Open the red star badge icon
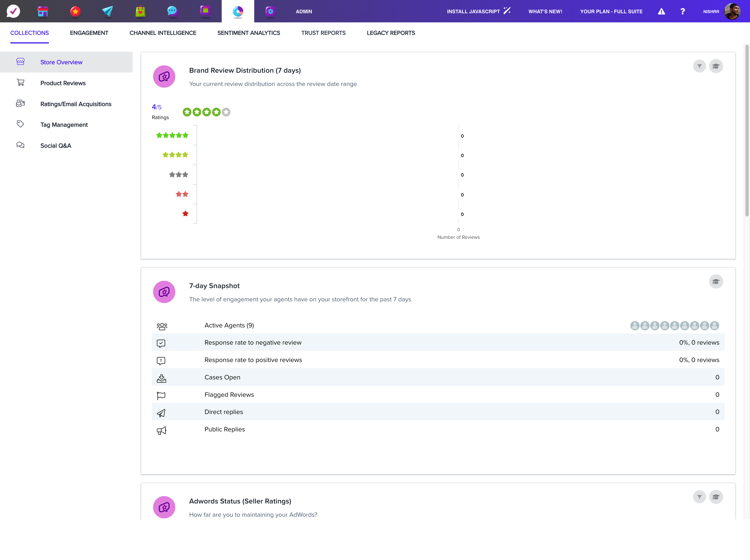750x560 pixels. (x=75, y=12)
